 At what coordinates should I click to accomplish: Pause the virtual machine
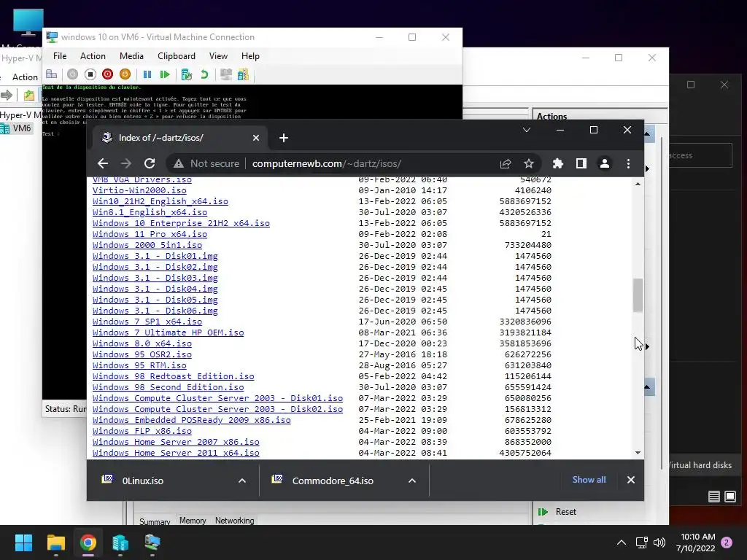pyautogui.click(x=147, y=74)
